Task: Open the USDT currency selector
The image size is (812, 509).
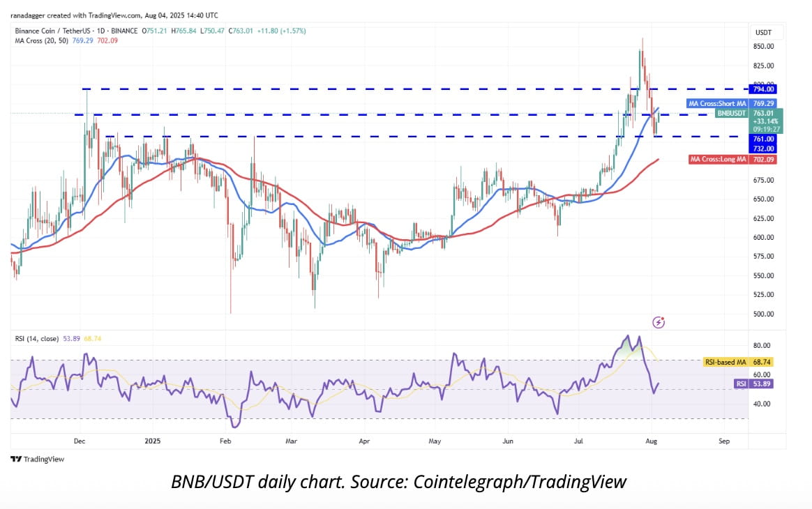Action: 767,32
